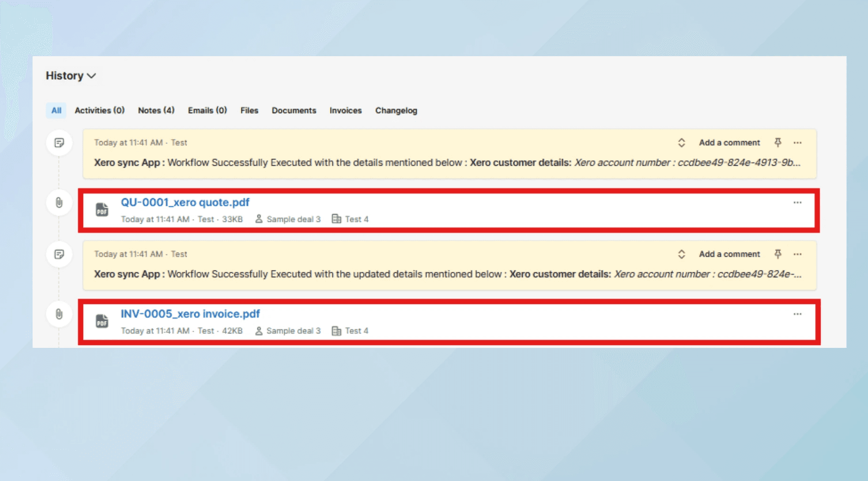This screenshot has height=481, width=868.
Task: Pin the first Xero sync note
Action: (x=778, y=143)
